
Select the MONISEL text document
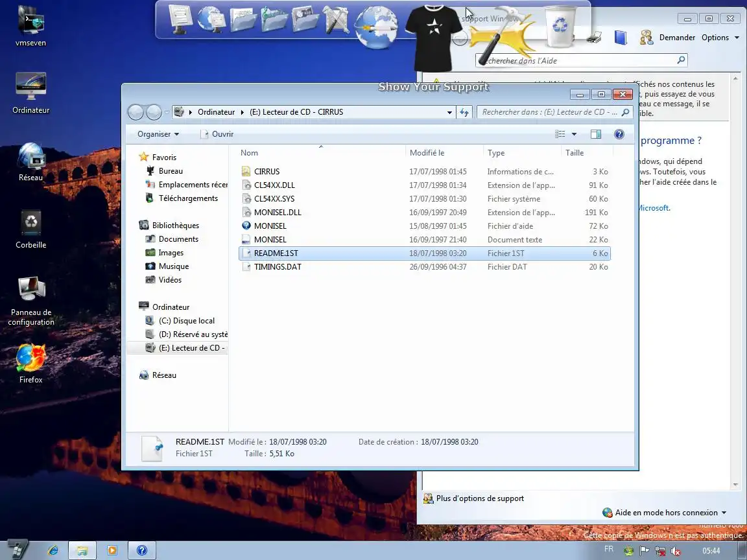424,240
